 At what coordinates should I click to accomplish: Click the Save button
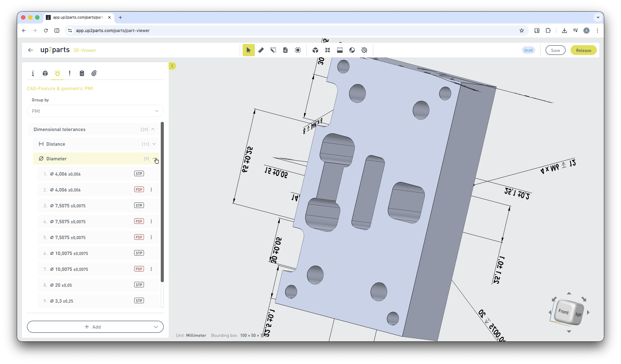click(555, 50)
